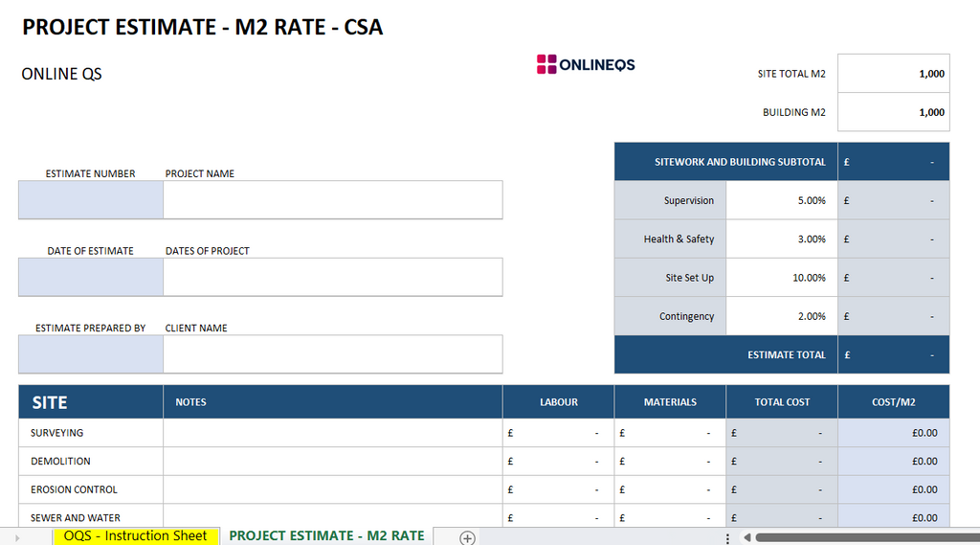
Task: Select the Surveying materials cost cell
Action: point(670,433)
